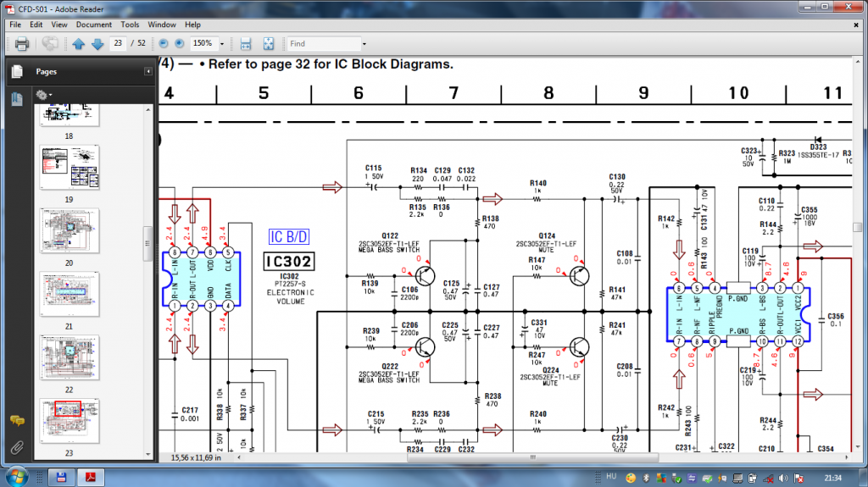Image resolution: width=868 pixels, height=487 pixels.
Task: Open the zoom level dropdown arrow
Action: click(x=222, y=44)
